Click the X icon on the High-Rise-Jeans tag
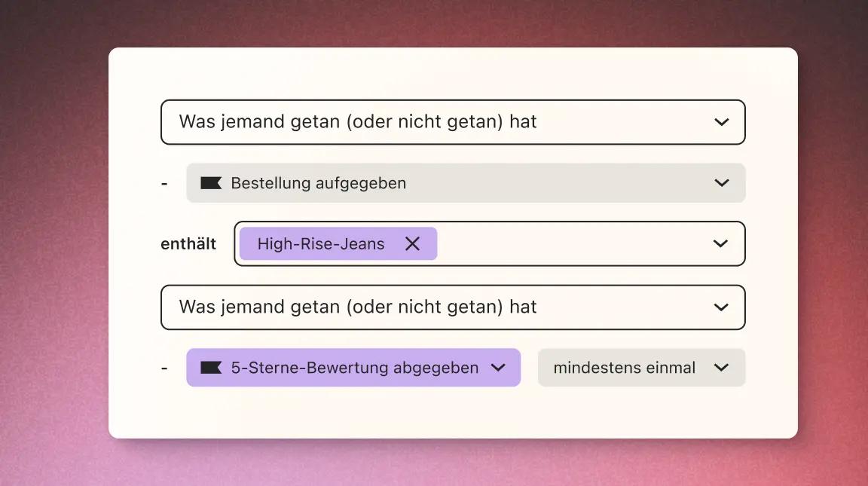This screenshot has width=868, height=486. [412, 243]
